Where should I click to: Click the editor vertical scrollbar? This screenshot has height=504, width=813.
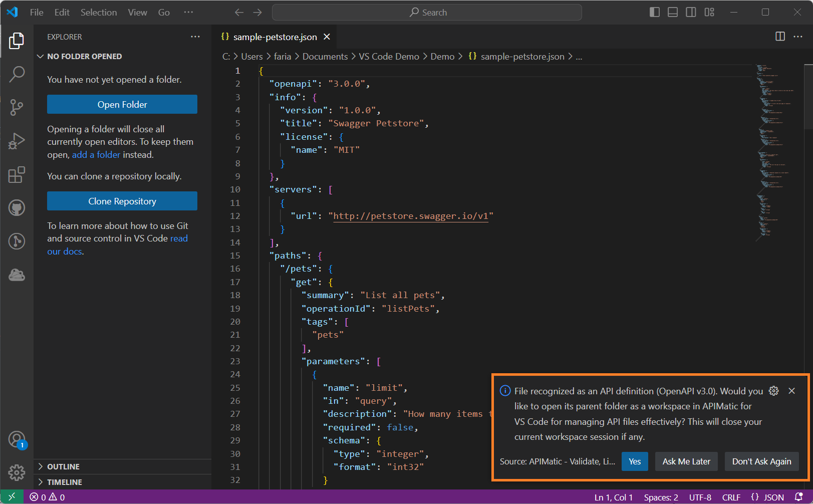tap(808, 96)
